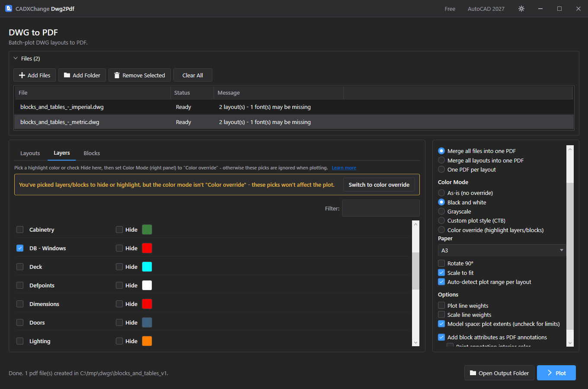Viewport: 588px width, 389px height.
Task: Open the Blocks tab
Action: 92,153
